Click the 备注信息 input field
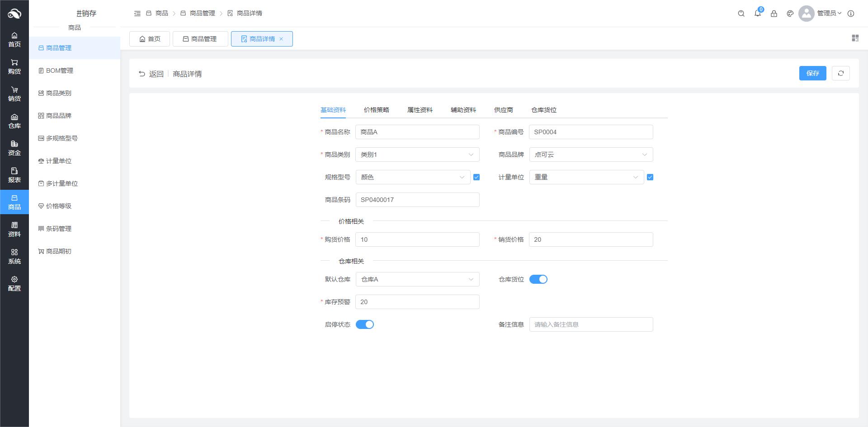Image resolution: width=868 pixels, height=427 pixels. [590, 324]
